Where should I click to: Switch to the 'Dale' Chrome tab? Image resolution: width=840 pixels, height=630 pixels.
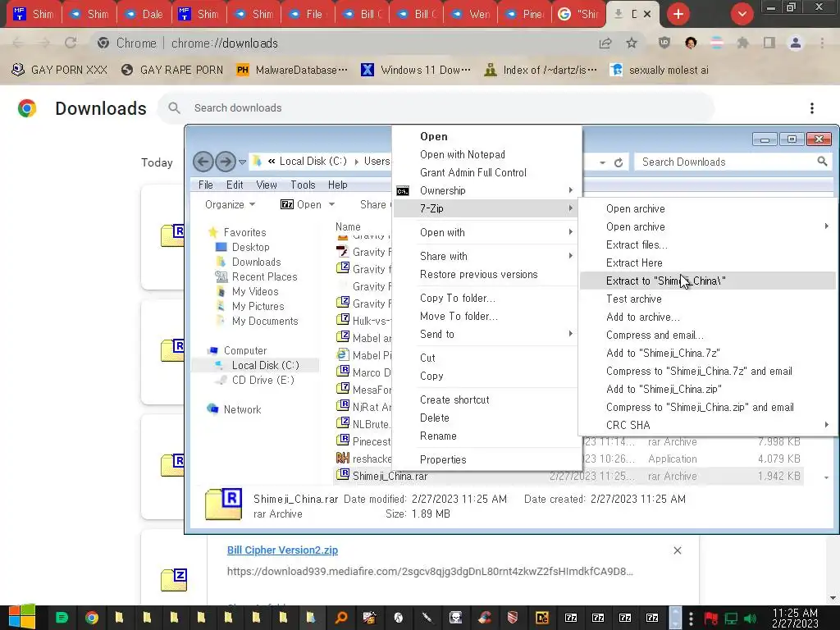click(x=144, y=14)
